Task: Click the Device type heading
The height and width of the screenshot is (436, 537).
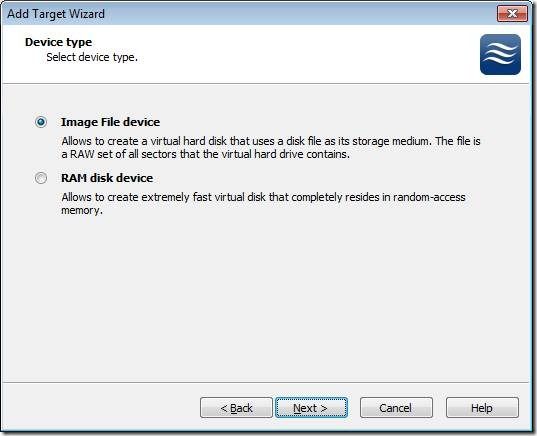Action: (59, 42)
